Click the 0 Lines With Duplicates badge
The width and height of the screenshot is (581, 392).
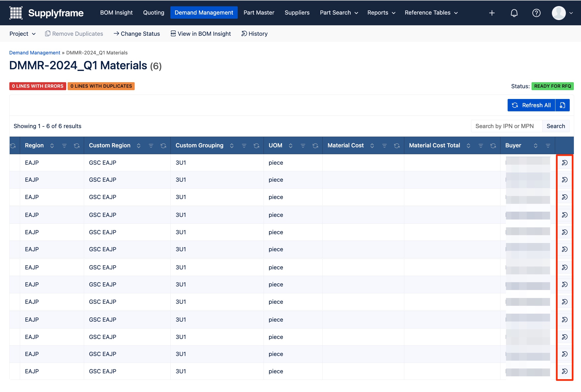(x=101, y=86)
